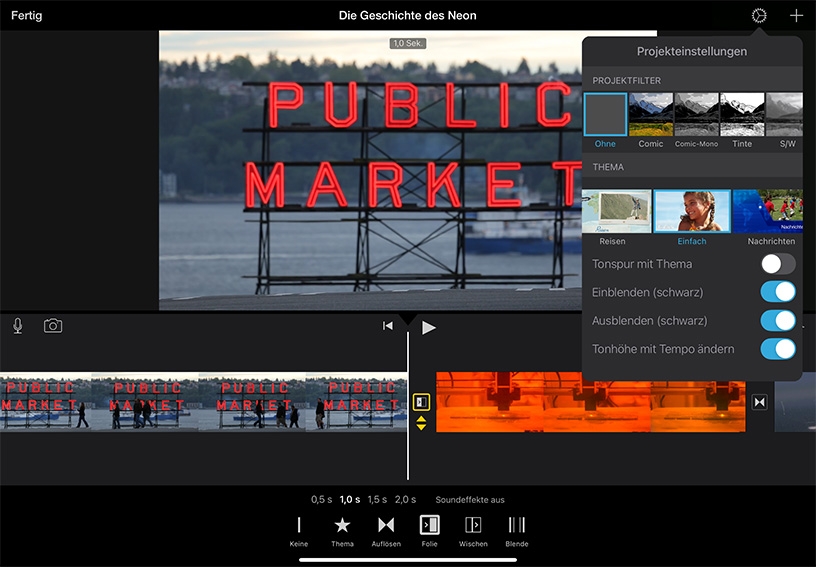Tap the Projekteinstellungen heading
Viewport: 816px width, 567px height.
pos(692,51)
